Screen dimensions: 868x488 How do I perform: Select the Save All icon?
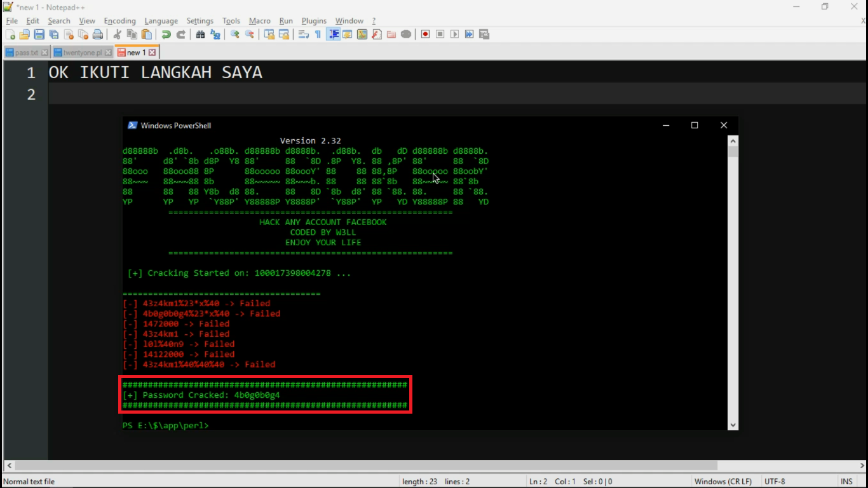pos(53,34)
